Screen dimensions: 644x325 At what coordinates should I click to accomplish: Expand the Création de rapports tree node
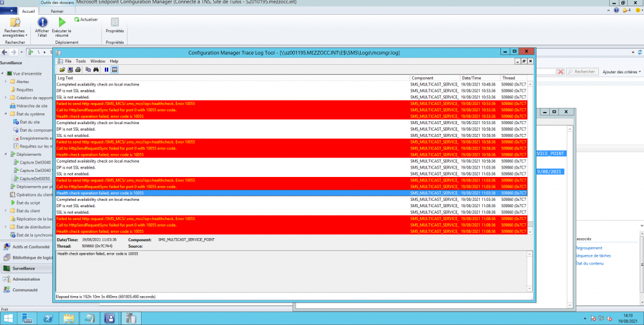[x=6, y=98]
